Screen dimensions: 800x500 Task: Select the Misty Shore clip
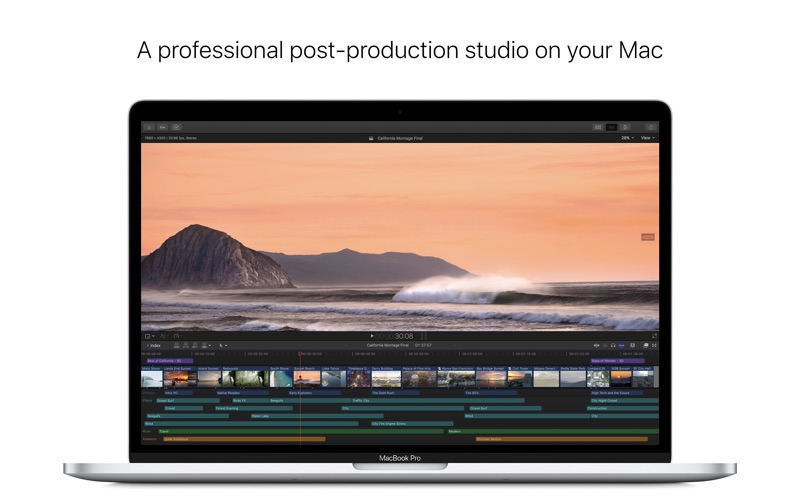pos(152,377)
